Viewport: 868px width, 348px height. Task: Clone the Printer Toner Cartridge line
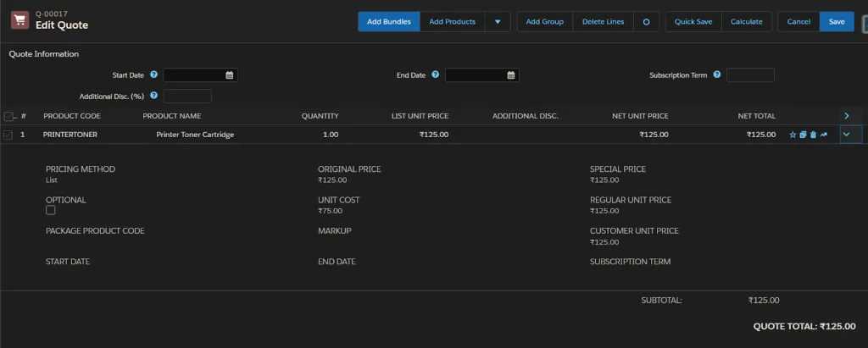tap(804, 135)
